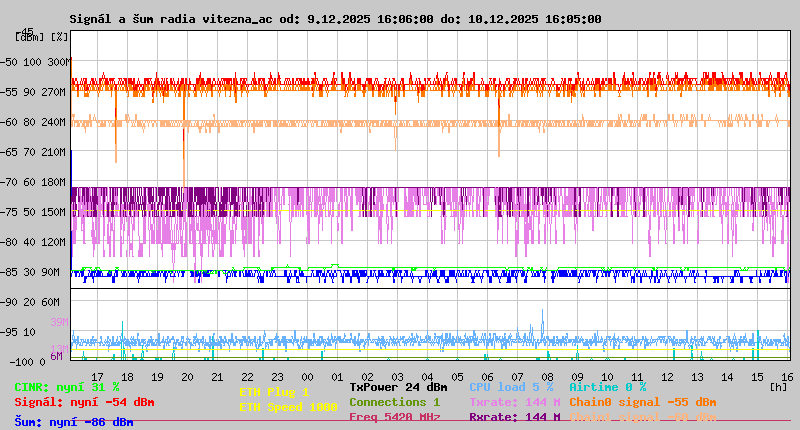Image resolution: width=800 pixels, height=430 pixels.
Task: Click the red Signál -54 dBm legend entry
Action: point(84,402)
